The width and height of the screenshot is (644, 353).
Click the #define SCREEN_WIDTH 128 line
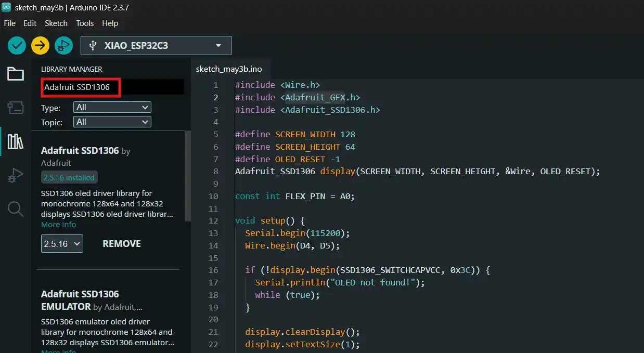pos(295,134)
